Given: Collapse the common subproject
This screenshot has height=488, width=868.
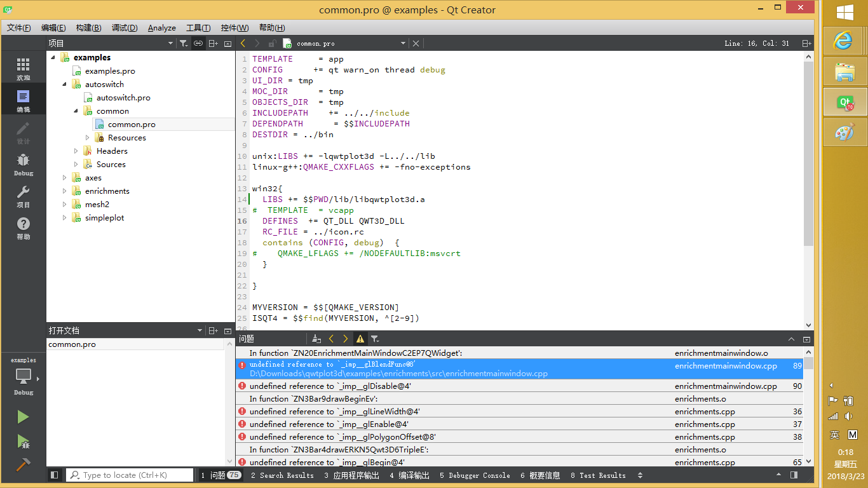Looking at the screenshot, I should [x=76, y=111].
